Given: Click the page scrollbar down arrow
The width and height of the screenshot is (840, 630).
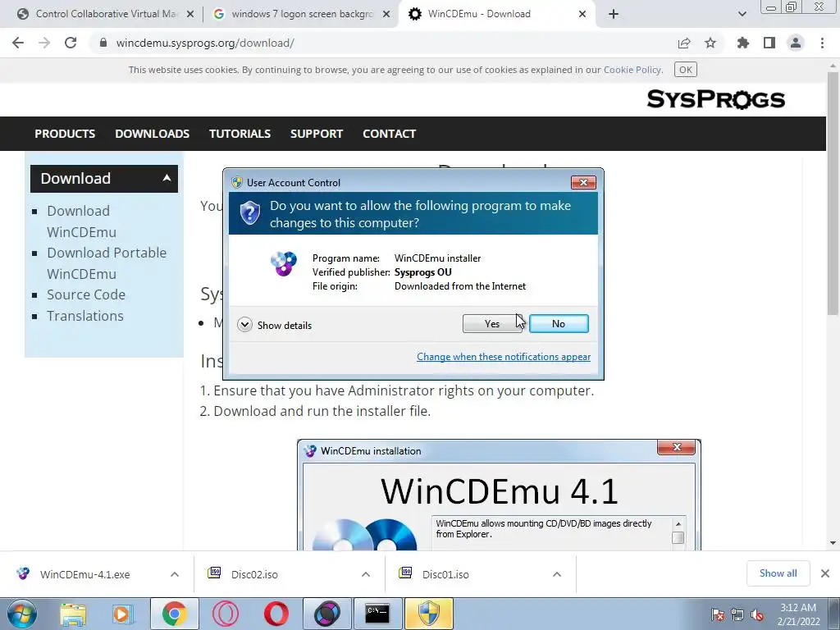Looking at the screenshot, I should 833,543.
